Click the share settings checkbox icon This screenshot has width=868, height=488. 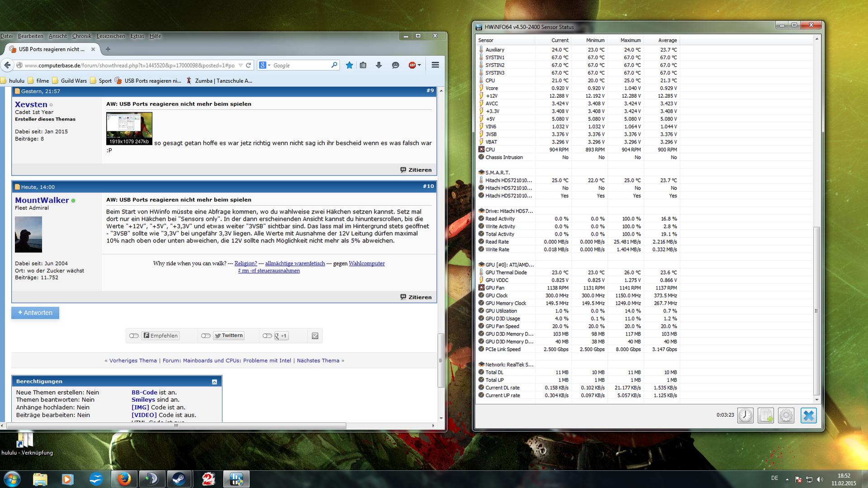pos(315,336)
